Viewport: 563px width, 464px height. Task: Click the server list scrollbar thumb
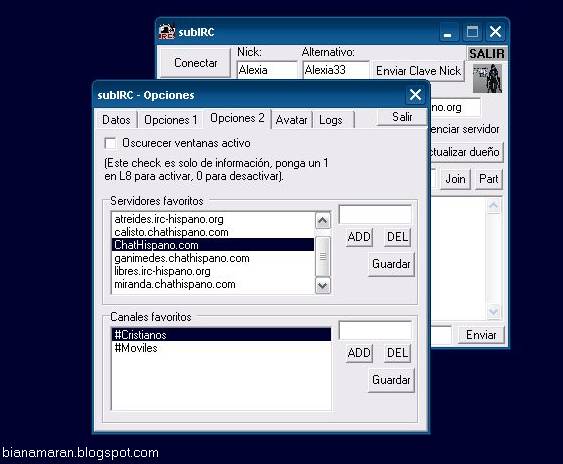[323, 256]
